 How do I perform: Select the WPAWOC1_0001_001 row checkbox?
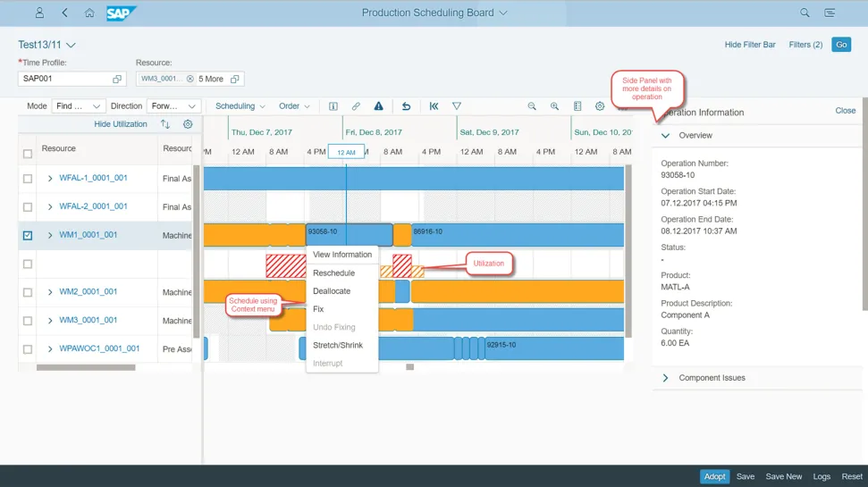tap(28, 349)
